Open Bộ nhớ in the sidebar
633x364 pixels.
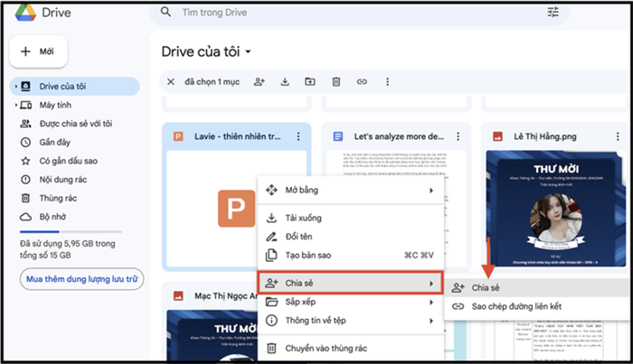point(52,217)
